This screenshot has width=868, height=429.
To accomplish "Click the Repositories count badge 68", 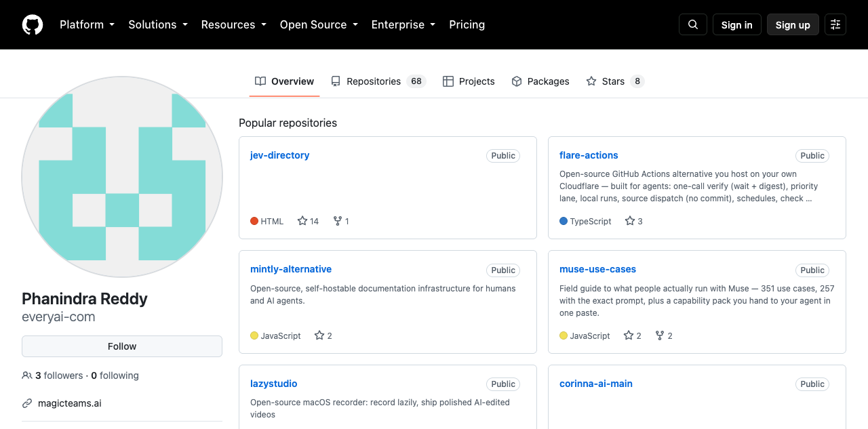I will 416,81.
